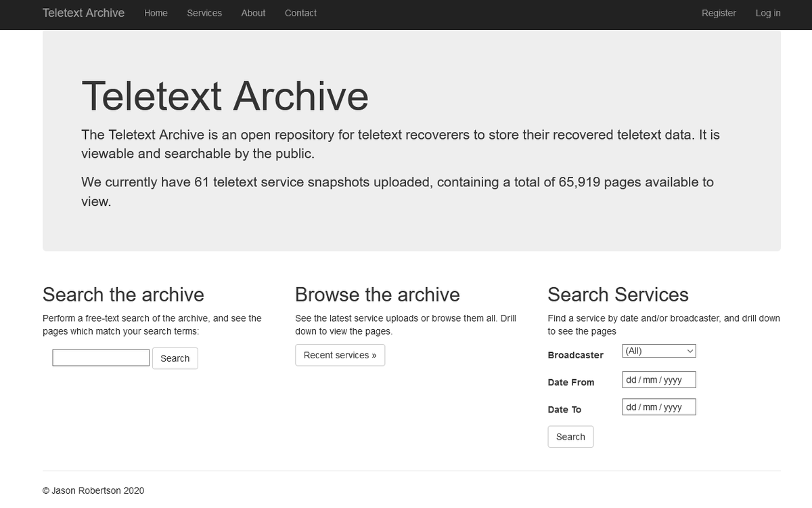Go to the Home page

pyautogui.click(x=156, y=13)
